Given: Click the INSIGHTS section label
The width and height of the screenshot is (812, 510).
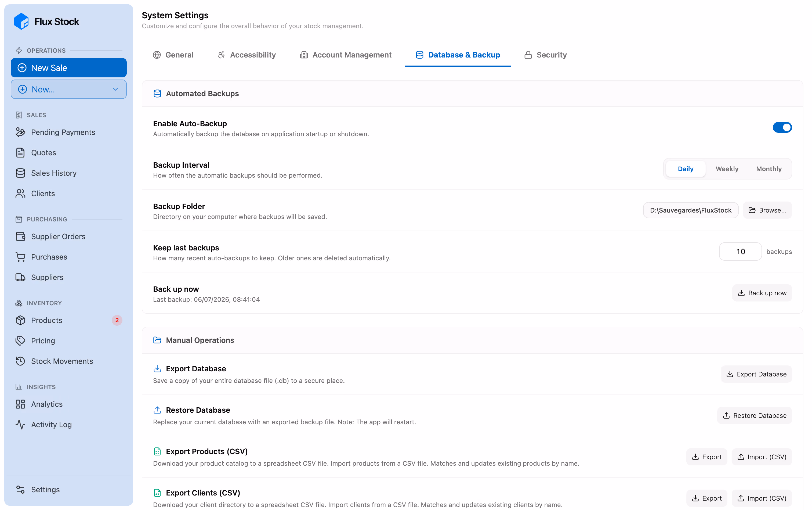Looking at the screenshot, I should (41, 387).
